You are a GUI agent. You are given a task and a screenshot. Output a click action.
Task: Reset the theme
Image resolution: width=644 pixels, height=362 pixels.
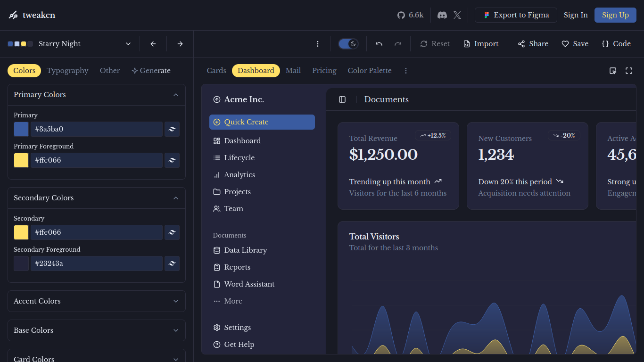[x=435, y=44]
